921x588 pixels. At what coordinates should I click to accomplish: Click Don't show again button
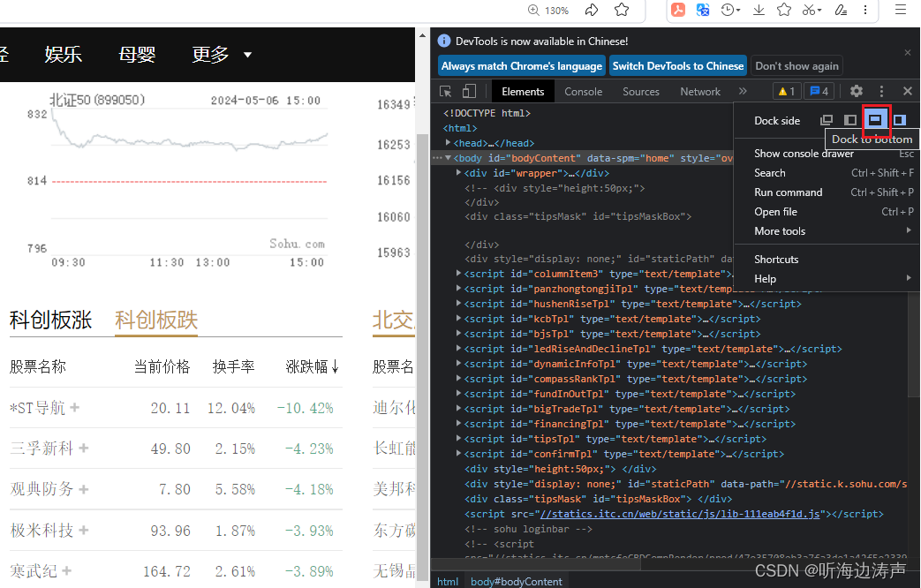[796, 66]
